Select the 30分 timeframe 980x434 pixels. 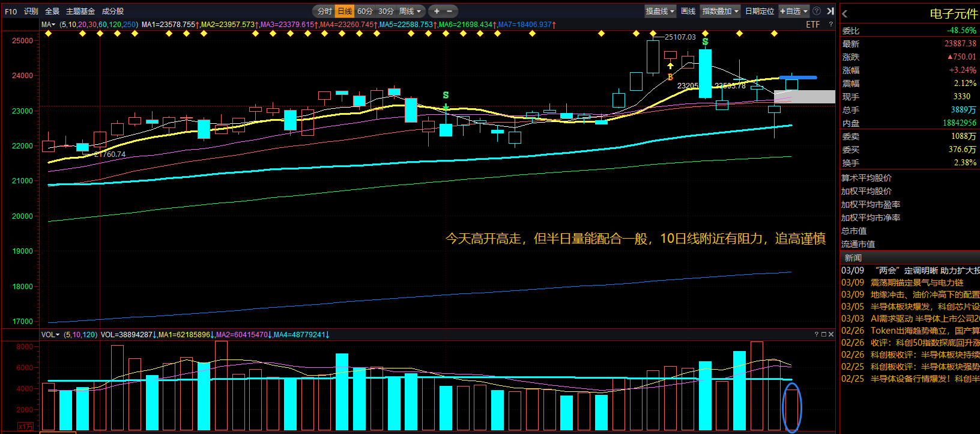click(x=386, y=11)
